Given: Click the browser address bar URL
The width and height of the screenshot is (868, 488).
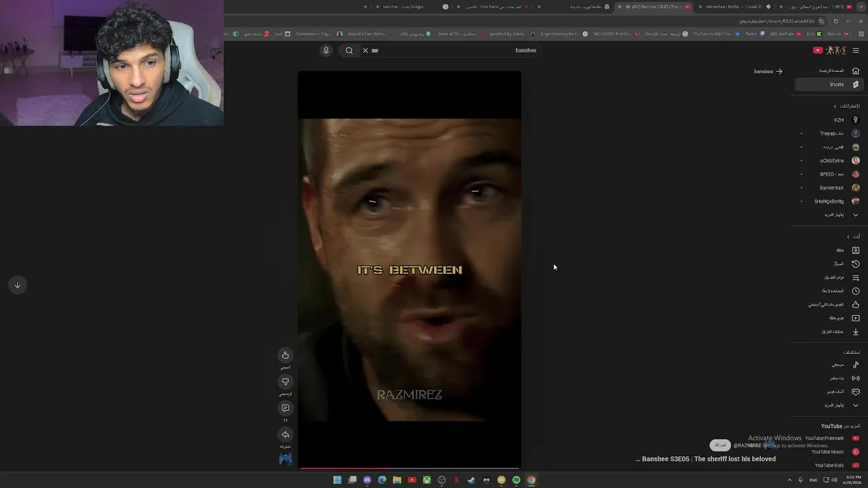Looking at the screenshot, I should click(776, 21).
